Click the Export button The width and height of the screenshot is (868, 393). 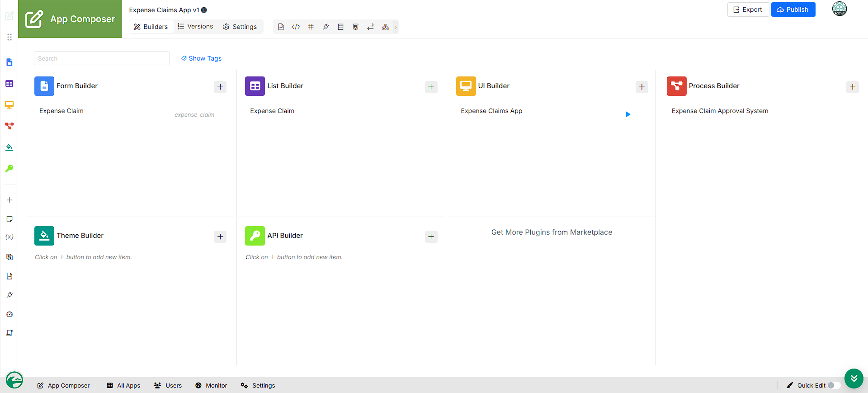tap(748, 9)
